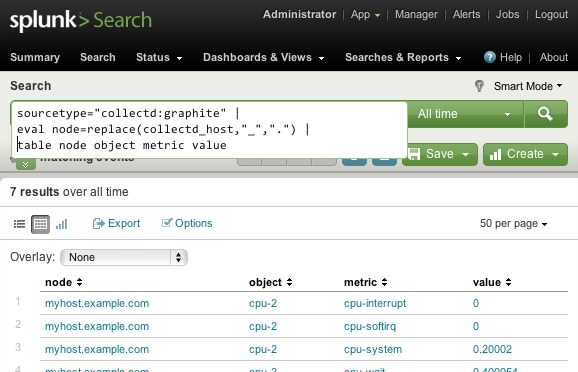Open the Manager link
578x372 pixels.
tap(416, 14)
